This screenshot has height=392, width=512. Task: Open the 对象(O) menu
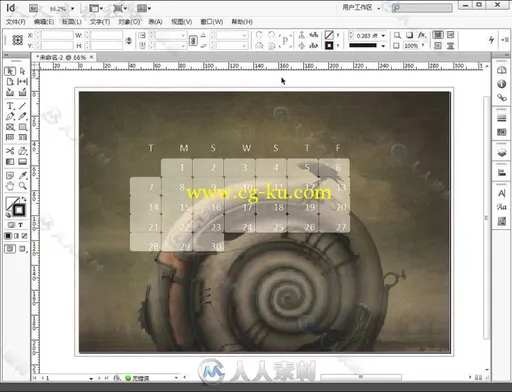pyautogui.click(x=129, y=22)
